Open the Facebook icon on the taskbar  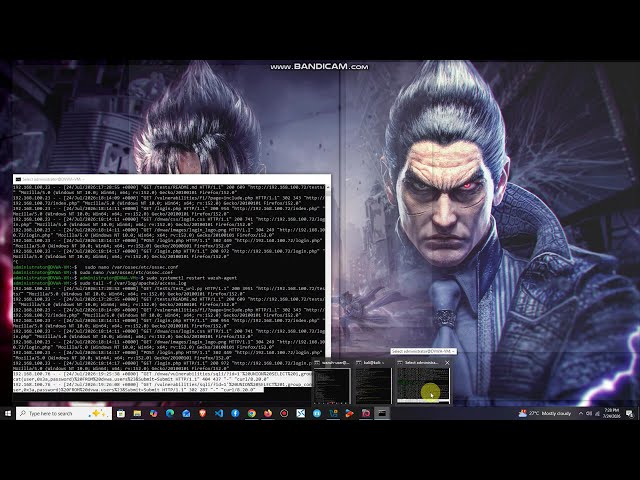[235, 413]
